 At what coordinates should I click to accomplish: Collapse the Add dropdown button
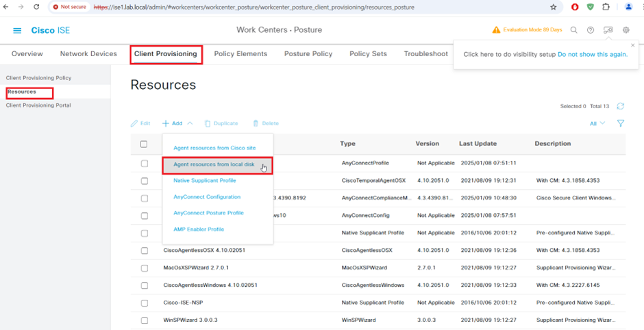(x=177, y=123)
